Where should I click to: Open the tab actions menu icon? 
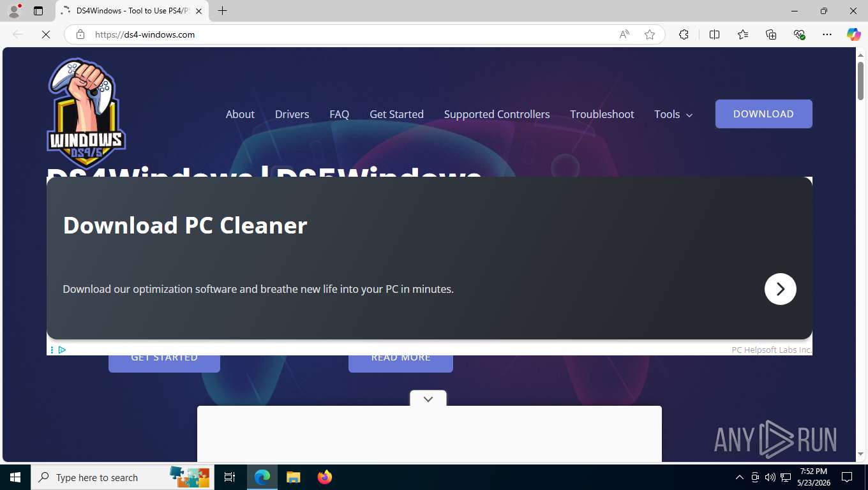tap(38, 11)
